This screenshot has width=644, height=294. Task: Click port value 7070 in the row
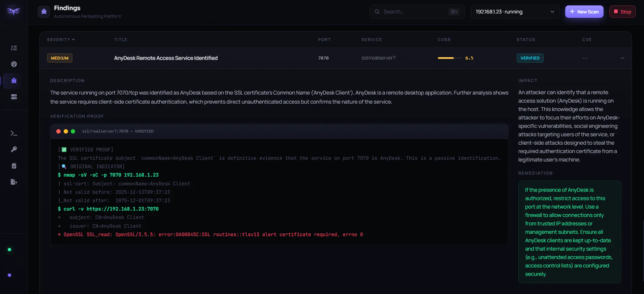pyautogui.click(x=323, y=58)
